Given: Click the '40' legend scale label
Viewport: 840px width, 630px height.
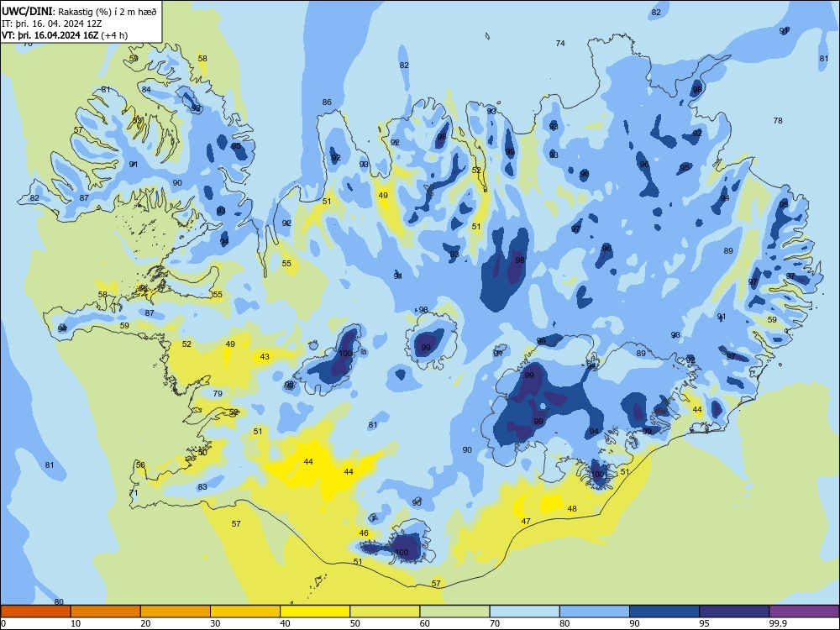Looking at the screenshot, I should (x=286, y=623).
